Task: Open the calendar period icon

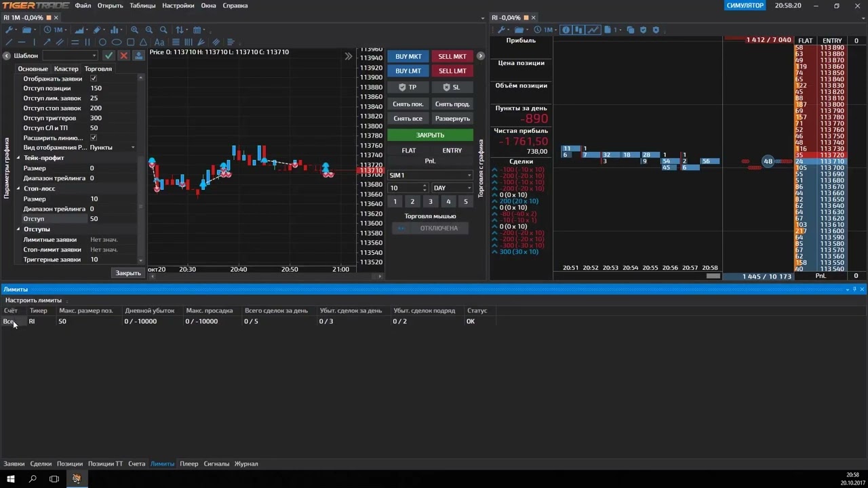Action: (197, 30)
